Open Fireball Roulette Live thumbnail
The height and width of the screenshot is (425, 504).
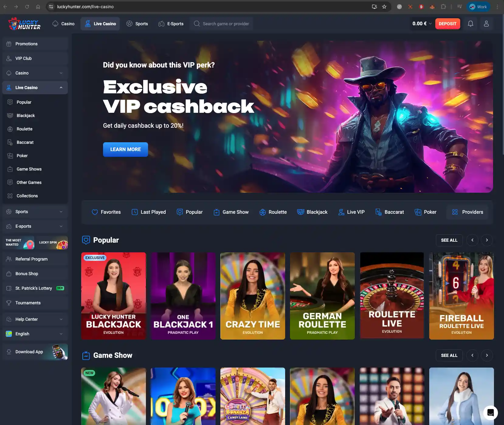coord(461,296)
